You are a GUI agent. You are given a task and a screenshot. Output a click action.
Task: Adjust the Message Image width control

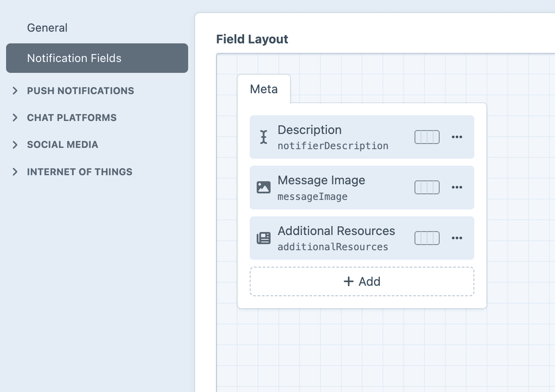click(427, 187)
